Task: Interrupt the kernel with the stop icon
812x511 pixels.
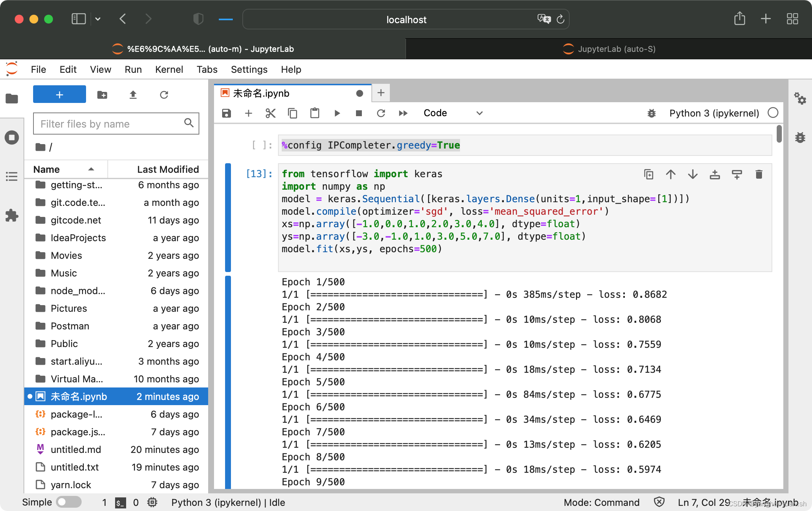Action: (359, 113)
